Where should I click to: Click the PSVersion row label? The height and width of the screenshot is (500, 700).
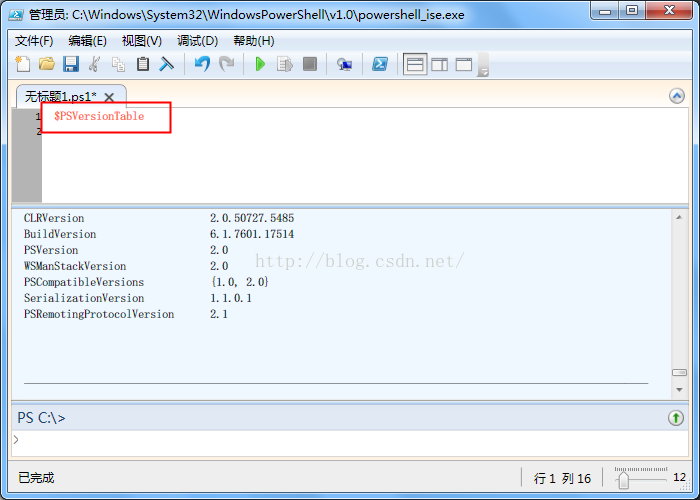51,250
